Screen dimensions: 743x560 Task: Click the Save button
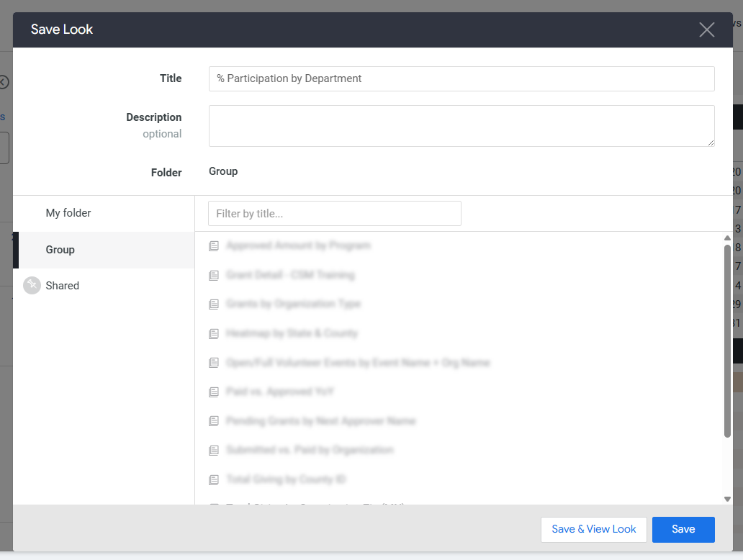683,529
